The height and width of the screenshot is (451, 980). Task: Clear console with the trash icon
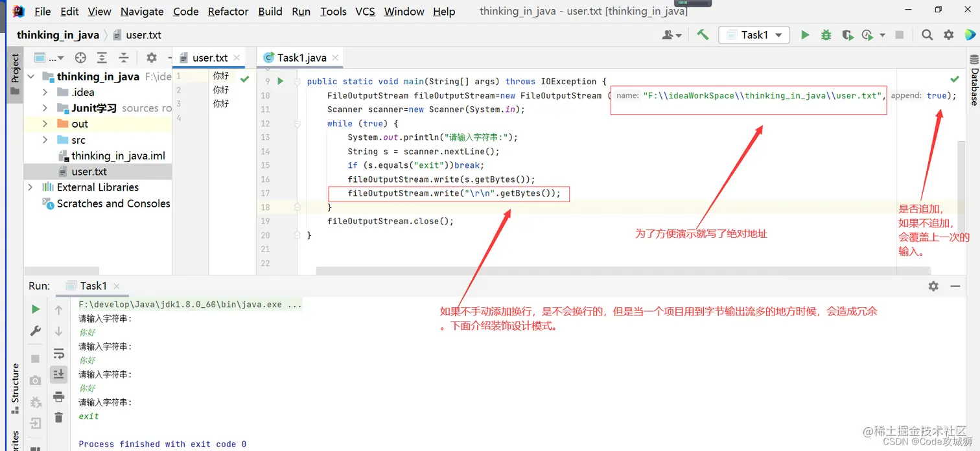[59, 417]
